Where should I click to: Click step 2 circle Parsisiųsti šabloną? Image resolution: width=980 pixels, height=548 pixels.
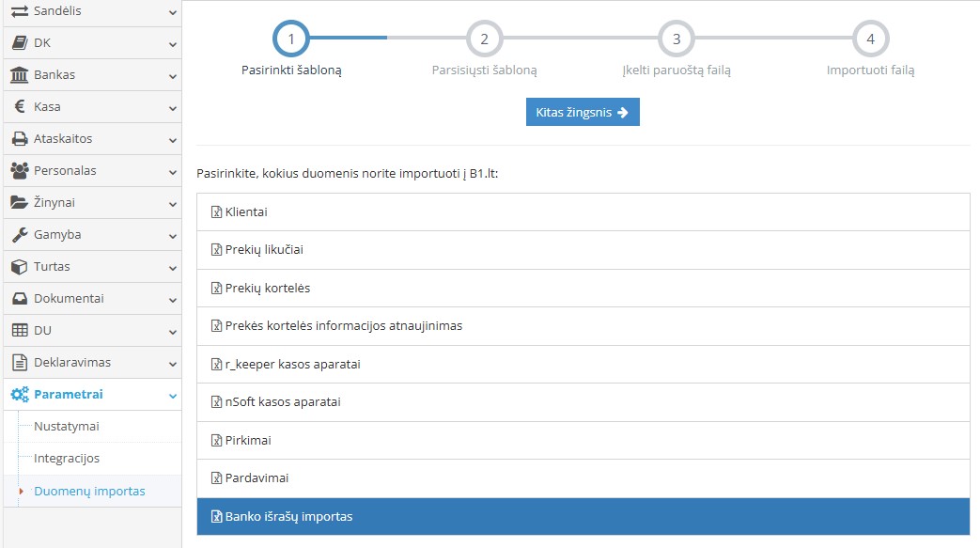484,39
